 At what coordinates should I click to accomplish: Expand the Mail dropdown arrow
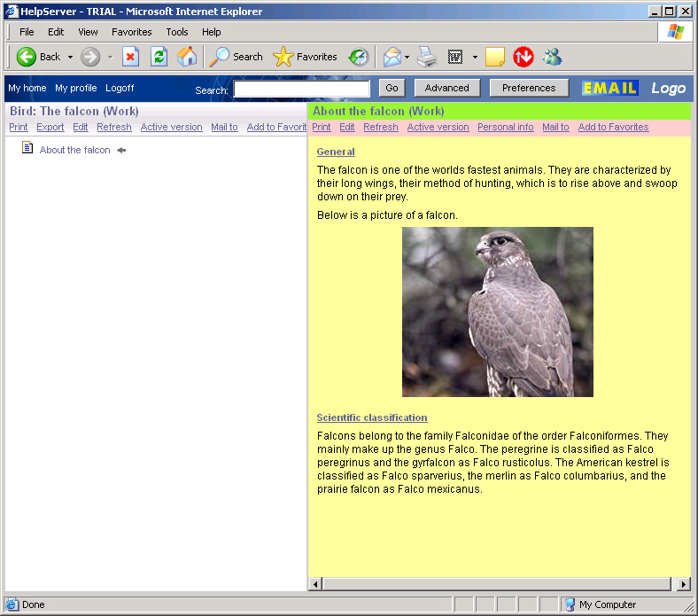tap(407, 58)
